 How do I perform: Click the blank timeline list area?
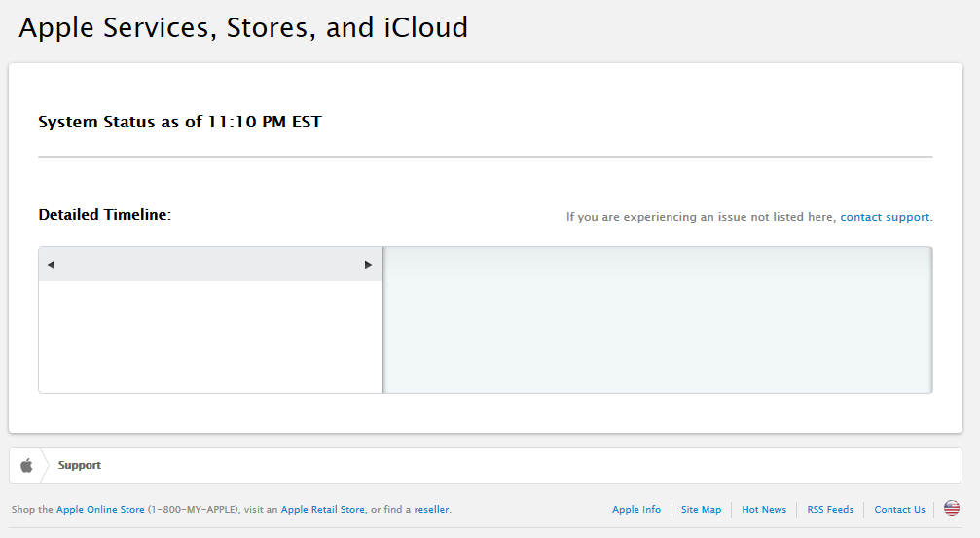coord(210,337)
